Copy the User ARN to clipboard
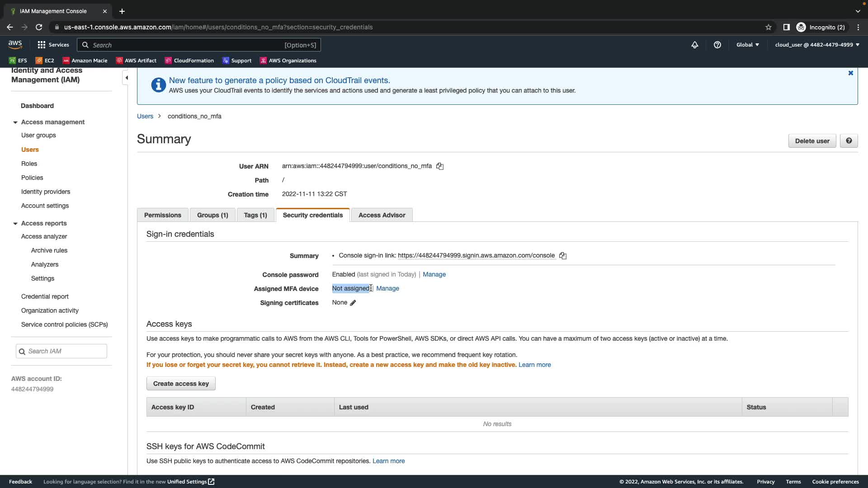 [440, 166]
